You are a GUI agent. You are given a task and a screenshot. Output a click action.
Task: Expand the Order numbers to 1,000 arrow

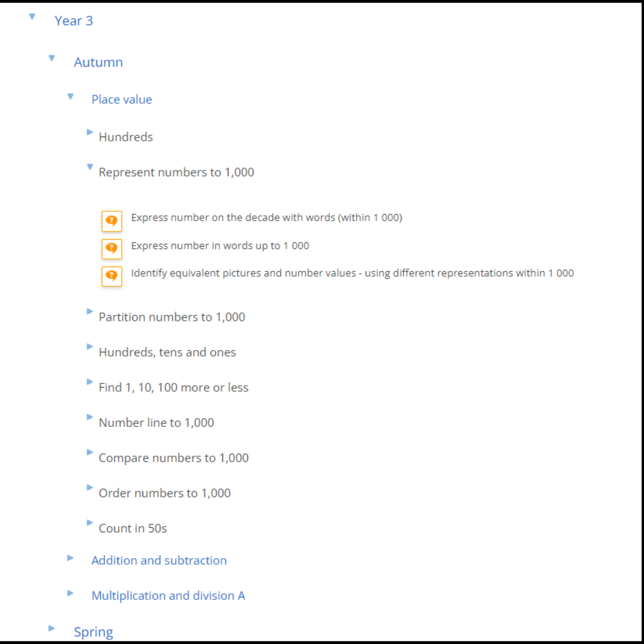coord(90,488)
